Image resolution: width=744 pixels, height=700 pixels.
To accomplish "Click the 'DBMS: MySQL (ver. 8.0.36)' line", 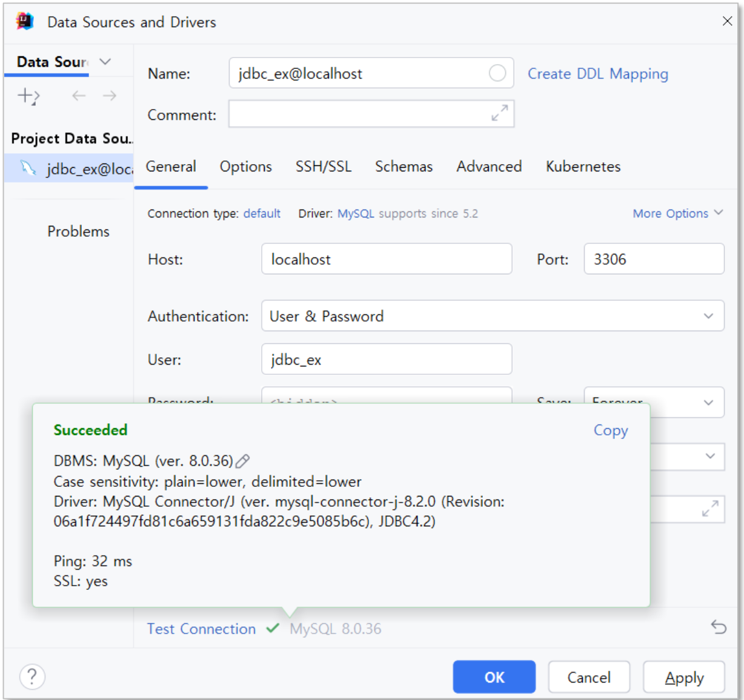I will click(x=143, y=461).
